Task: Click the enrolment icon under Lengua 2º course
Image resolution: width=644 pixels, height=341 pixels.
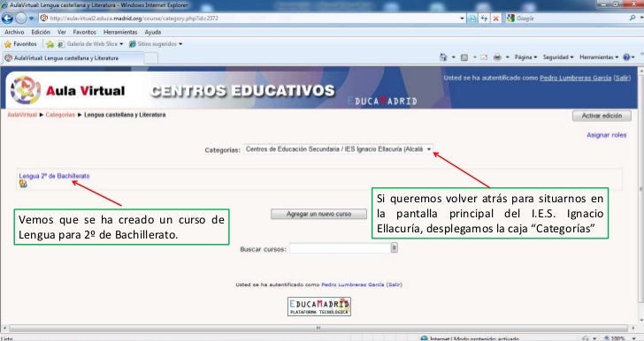Action: tap(23, 184)
